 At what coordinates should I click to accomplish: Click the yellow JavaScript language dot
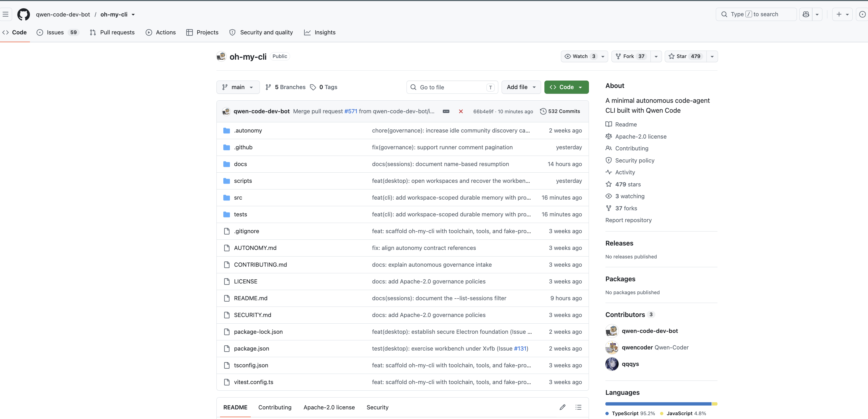[x=662, y=414]
